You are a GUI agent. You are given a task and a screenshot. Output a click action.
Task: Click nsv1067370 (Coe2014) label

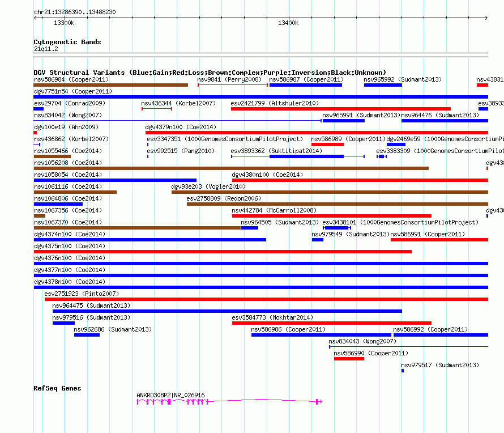point(68,222)
